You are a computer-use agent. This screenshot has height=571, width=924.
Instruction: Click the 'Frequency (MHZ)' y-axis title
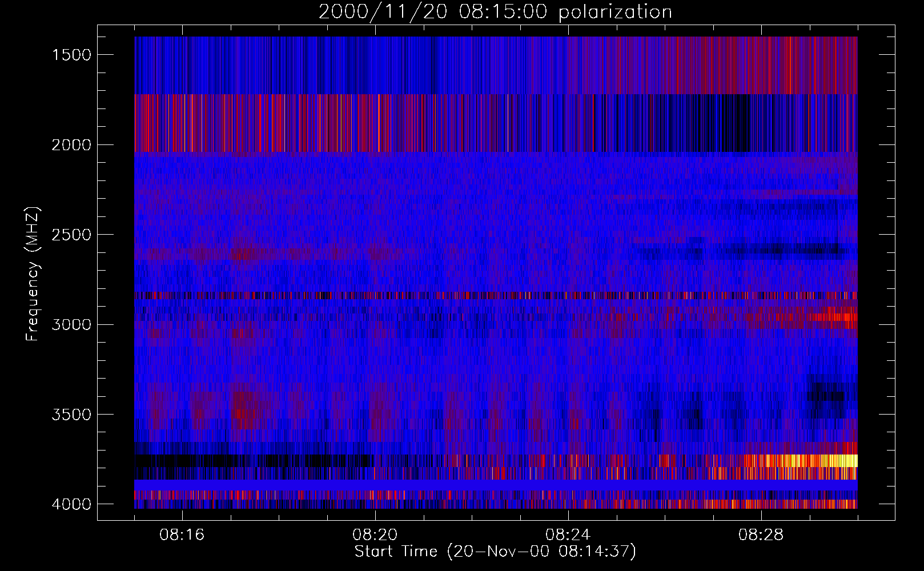33,274
